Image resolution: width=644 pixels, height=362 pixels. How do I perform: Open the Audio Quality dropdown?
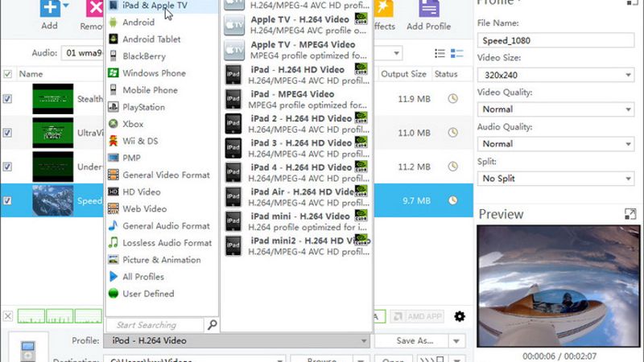555,144
